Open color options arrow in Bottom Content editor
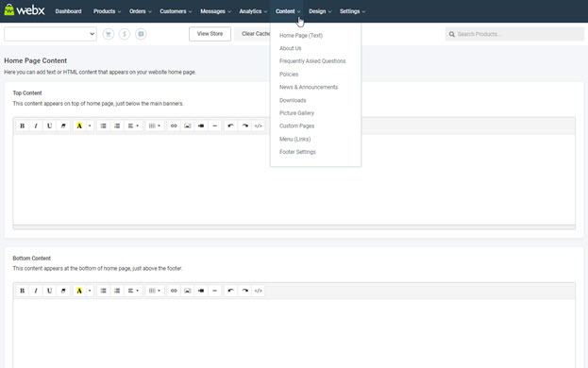The height and width of the screenshot is (368, 588). point(90,291)
